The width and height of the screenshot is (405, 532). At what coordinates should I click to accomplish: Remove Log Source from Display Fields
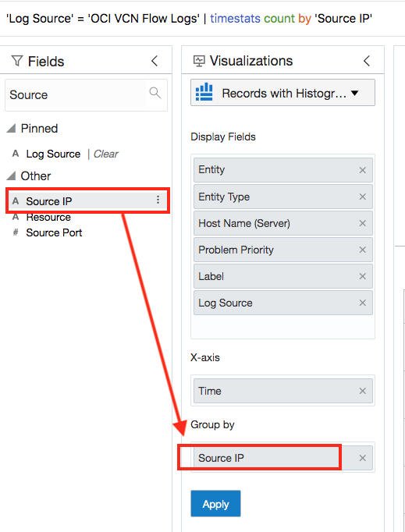[363, 303]
